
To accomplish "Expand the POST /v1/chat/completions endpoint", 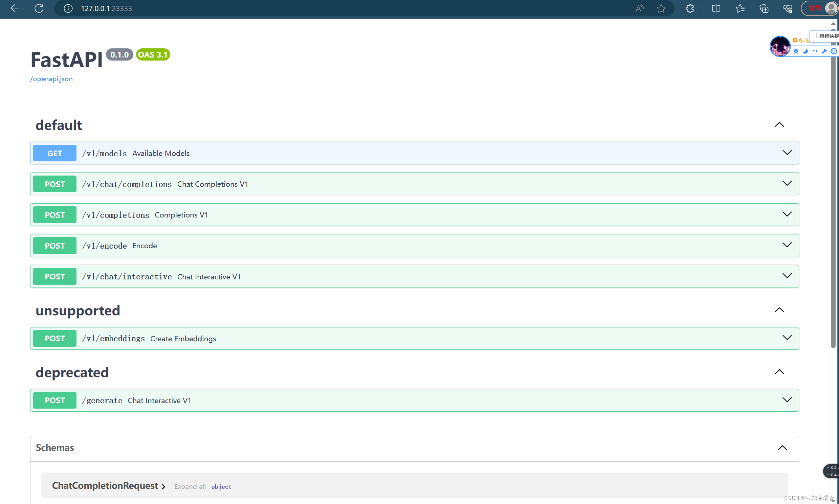I will coord(787,184).
